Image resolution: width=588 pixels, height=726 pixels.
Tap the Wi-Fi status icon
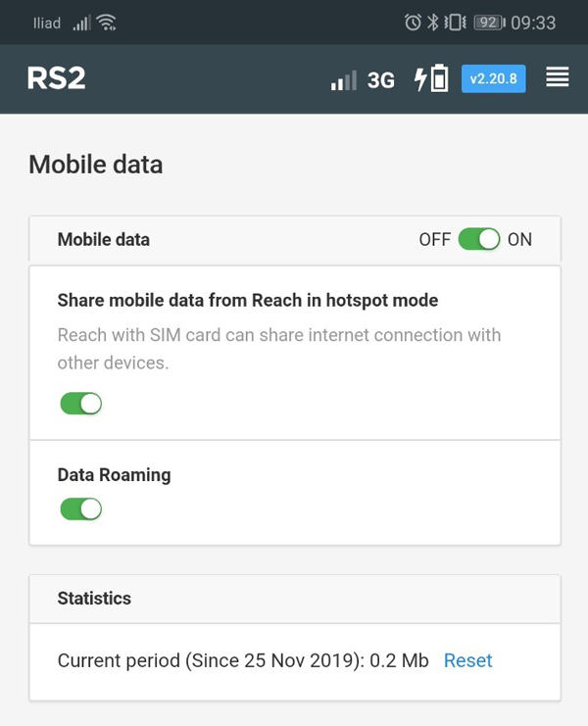click(x=106, y=22)
